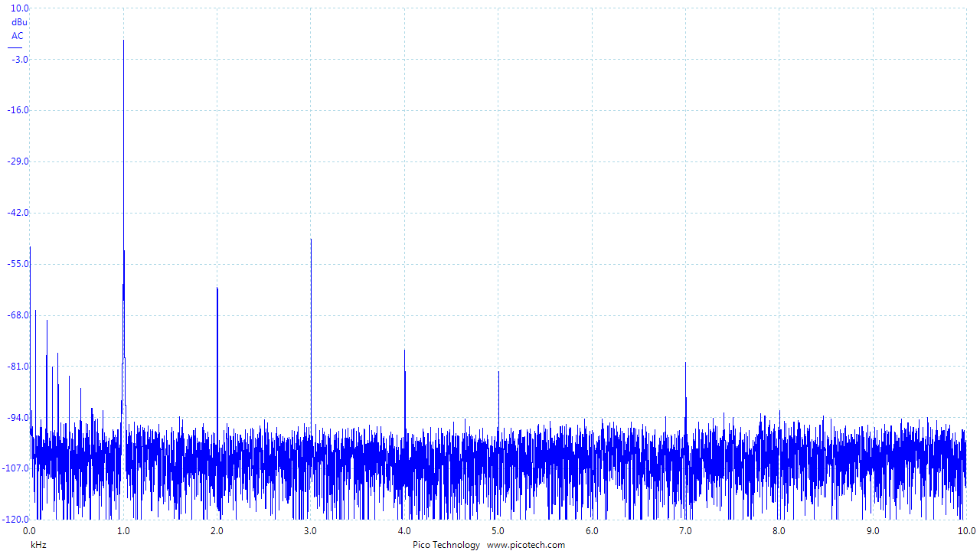Click the 8.0 kHz frequency axis label
Image resolution: width=980 pixels, height=551 pixels.
[779, 531]
